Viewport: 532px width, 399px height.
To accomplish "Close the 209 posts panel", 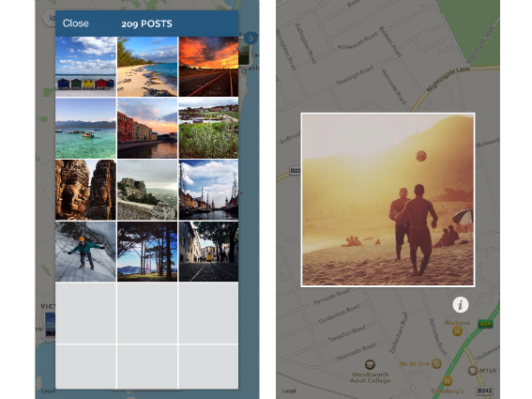I will (x=76, y=23).
